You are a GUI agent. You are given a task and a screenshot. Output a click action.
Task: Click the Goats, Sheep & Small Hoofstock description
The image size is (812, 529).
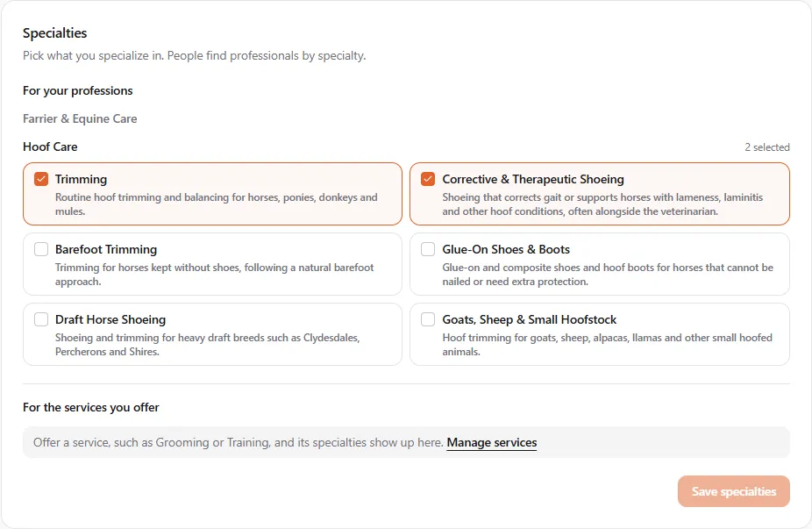click(x=607, y=345)
